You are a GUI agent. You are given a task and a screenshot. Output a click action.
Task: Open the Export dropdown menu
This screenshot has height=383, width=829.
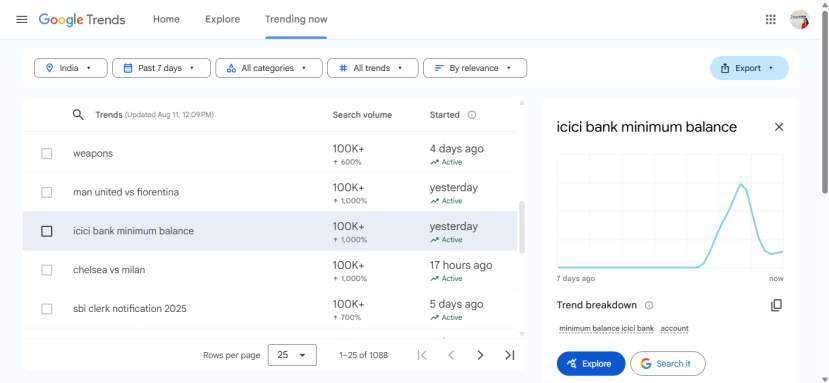coord(749,68)
